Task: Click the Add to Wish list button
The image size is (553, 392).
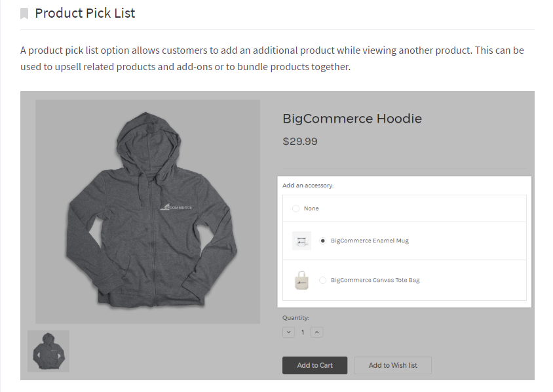Action: 392,365
